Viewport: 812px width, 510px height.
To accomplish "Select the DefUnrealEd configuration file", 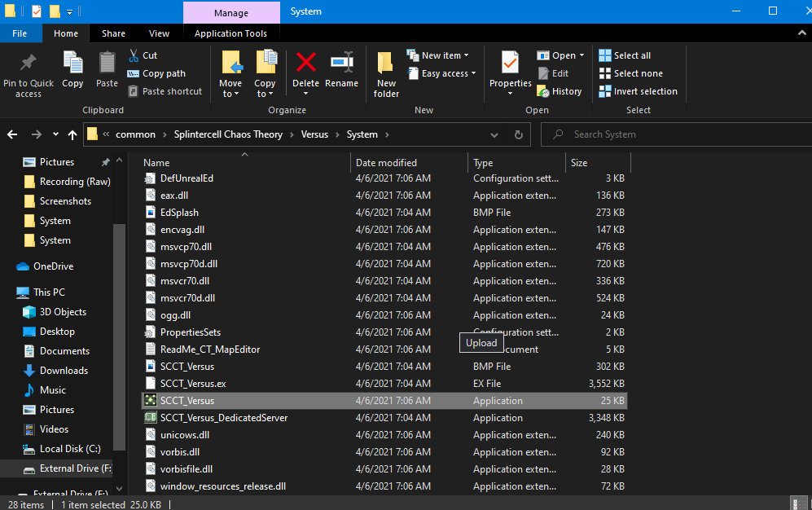I will pos(384,178).
